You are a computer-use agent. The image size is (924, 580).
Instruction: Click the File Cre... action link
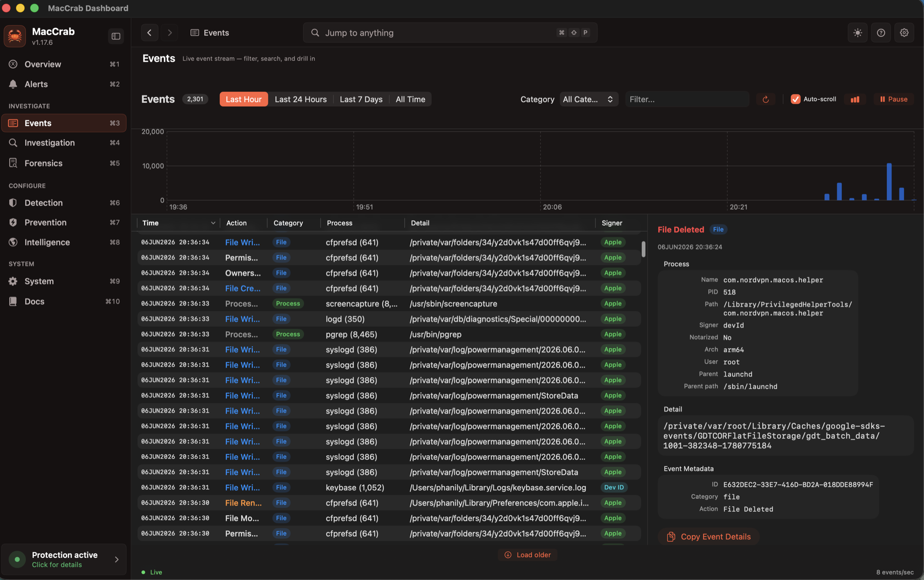pos(243,289)
